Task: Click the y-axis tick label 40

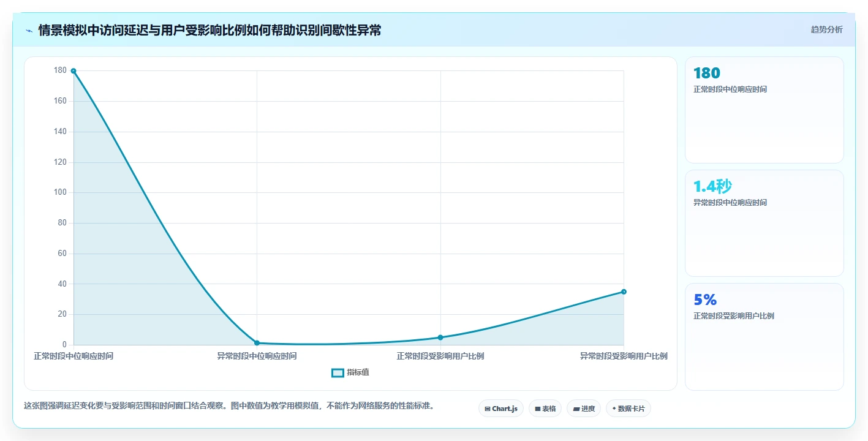Action: 62,284
